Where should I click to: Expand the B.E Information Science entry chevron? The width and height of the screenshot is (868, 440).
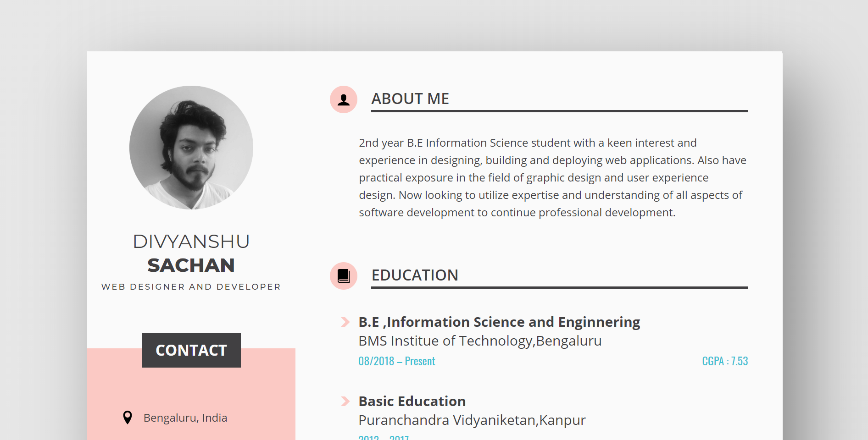[x=345, y=322]
